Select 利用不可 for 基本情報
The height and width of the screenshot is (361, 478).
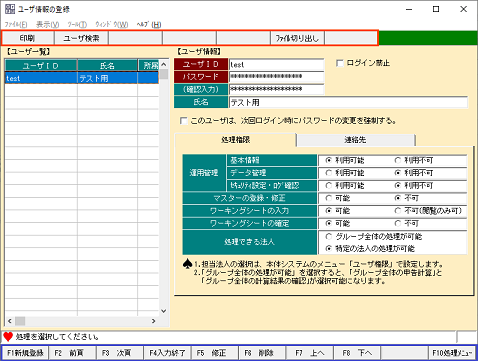(x=398, y=160)
